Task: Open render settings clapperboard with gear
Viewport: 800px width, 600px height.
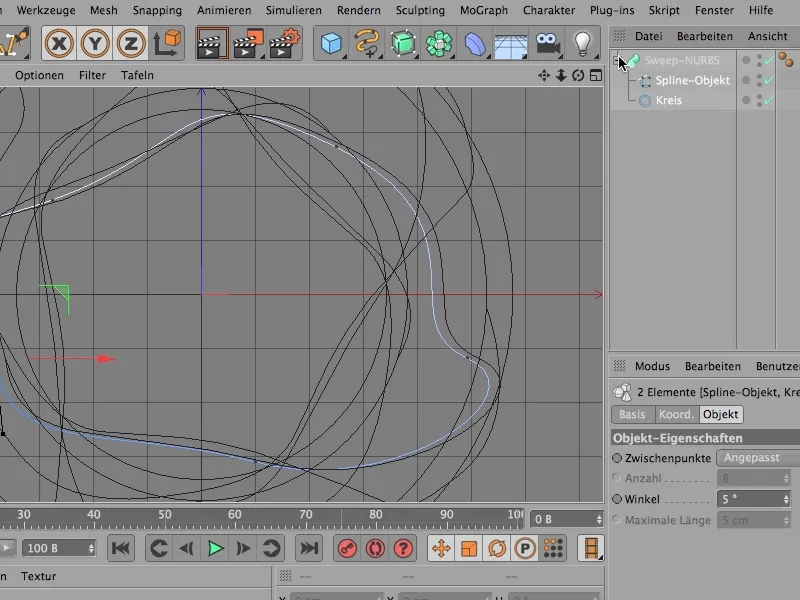Action: 284,43
